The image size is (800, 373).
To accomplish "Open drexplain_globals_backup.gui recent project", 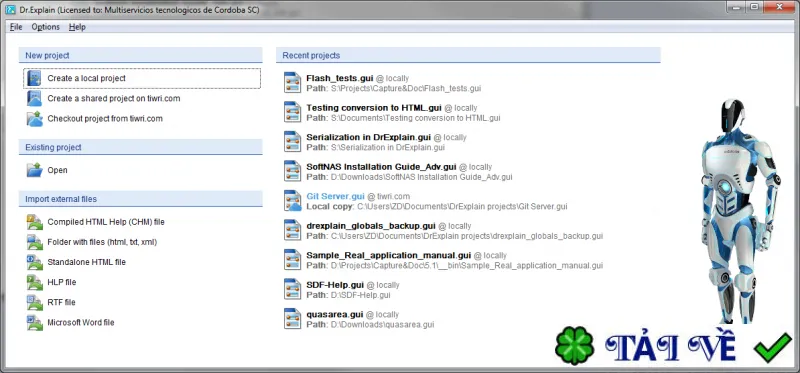I will [371, 226].
